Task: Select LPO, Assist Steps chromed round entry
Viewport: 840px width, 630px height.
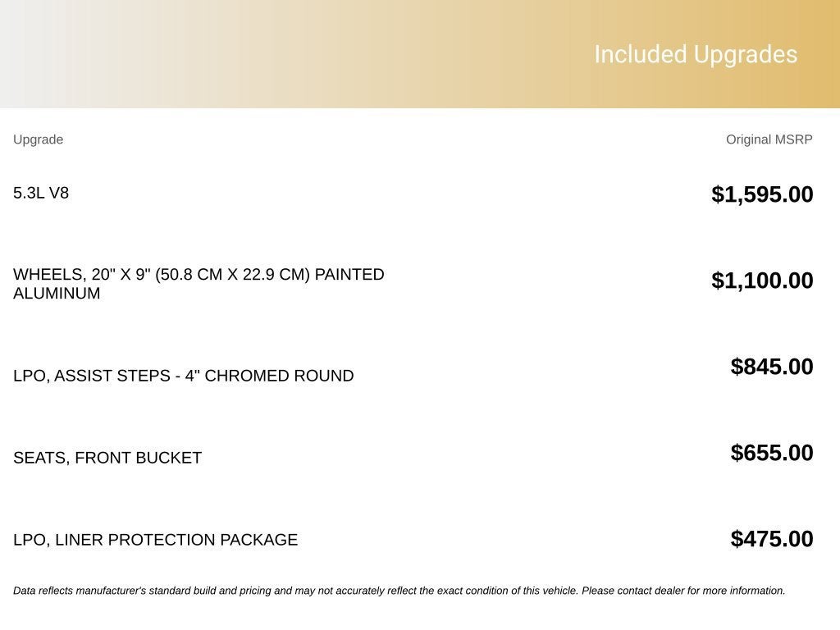Action: (x=183, y=376)
